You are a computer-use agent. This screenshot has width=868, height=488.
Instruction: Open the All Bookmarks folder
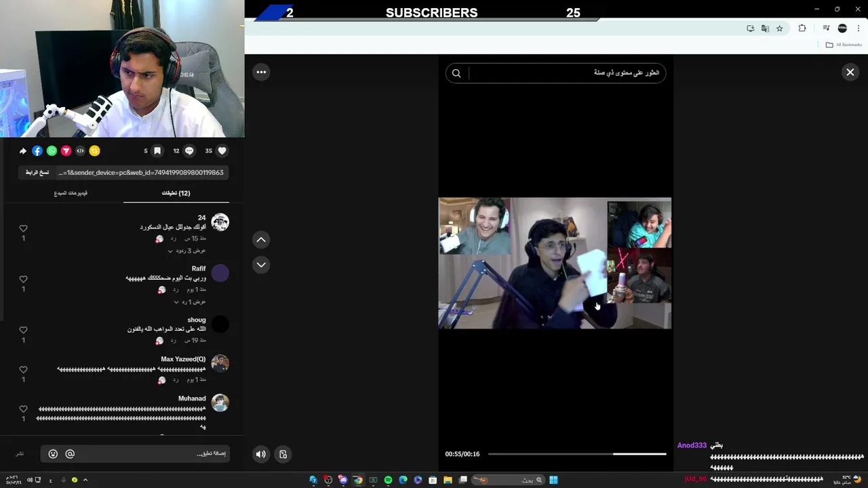844,45
